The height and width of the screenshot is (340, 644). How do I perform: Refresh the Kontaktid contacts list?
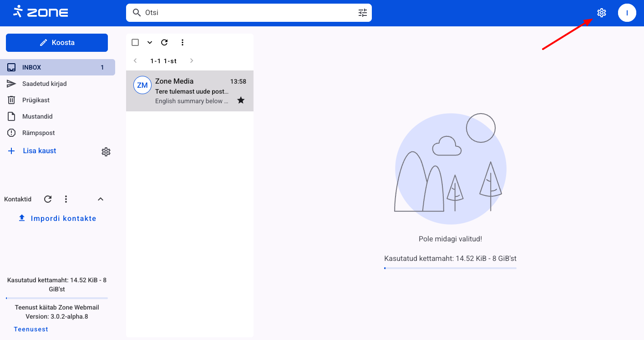pyautogui.click(x=48, y=199)
